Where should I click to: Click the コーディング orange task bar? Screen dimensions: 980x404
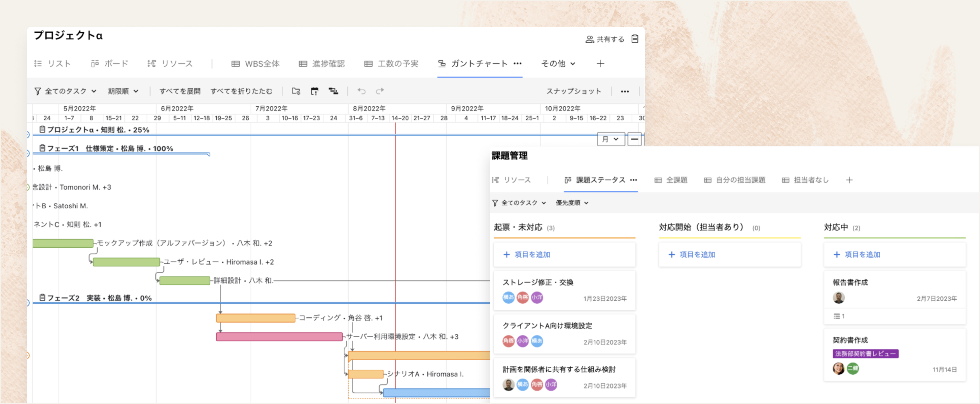pos(256,318)
